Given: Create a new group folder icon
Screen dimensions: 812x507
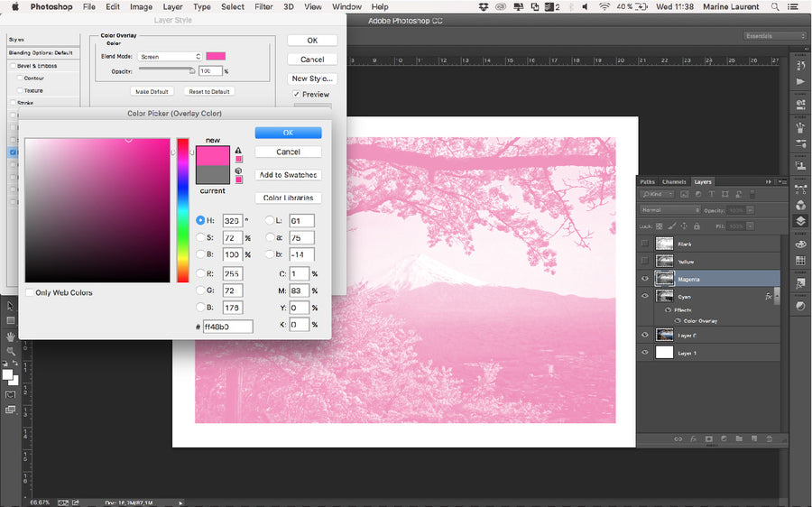Looking at the screenshot, I should [739, 438].
